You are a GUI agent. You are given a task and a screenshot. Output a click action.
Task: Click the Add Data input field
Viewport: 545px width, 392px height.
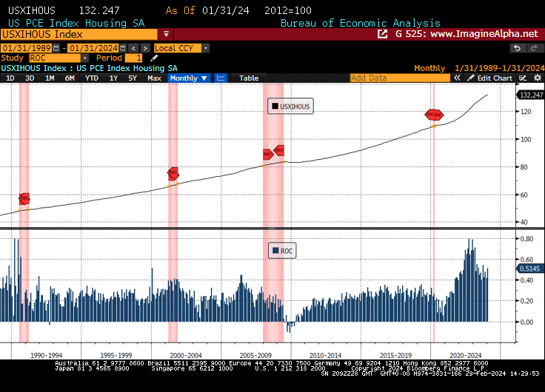400,78
